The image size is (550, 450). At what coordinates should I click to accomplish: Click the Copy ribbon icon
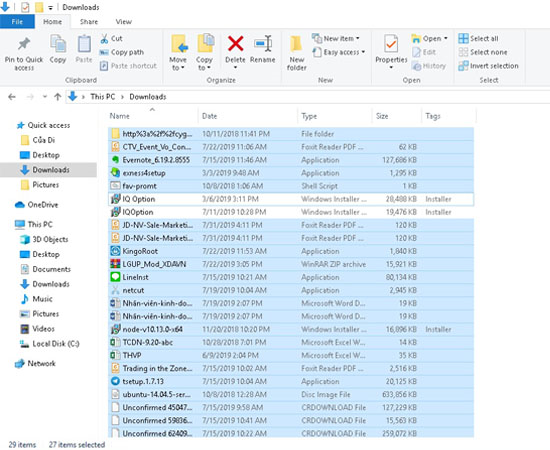[58, 44]
